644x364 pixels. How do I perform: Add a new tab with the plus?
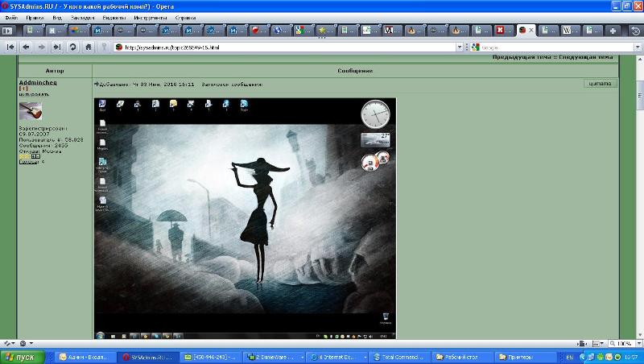613,31
